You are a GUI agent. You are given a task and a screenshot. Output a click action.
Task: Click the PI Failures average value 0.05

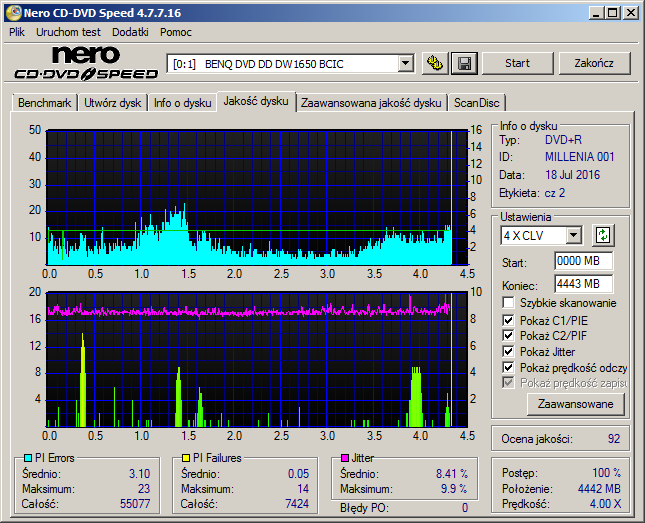298,474
